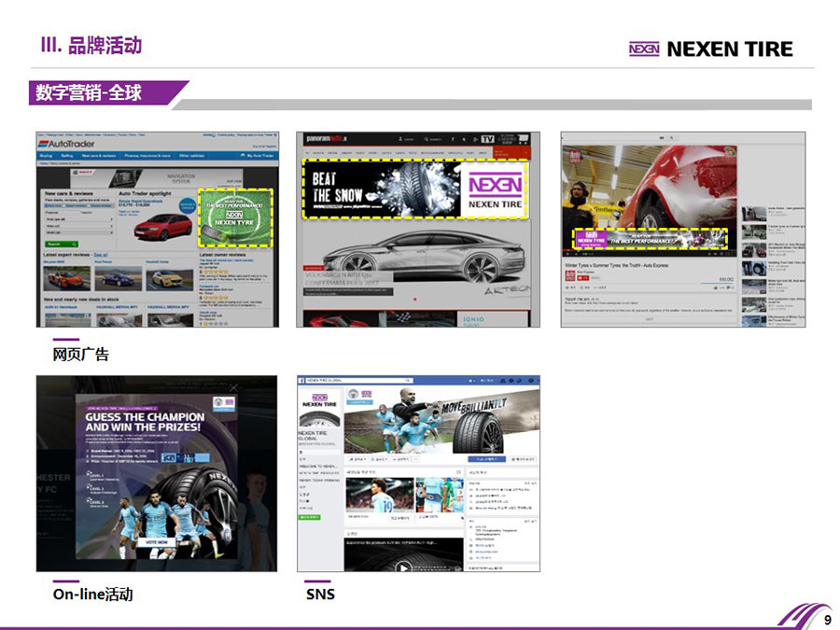Click the blue button under Facebook cover photo

click(x=486, y=459)
